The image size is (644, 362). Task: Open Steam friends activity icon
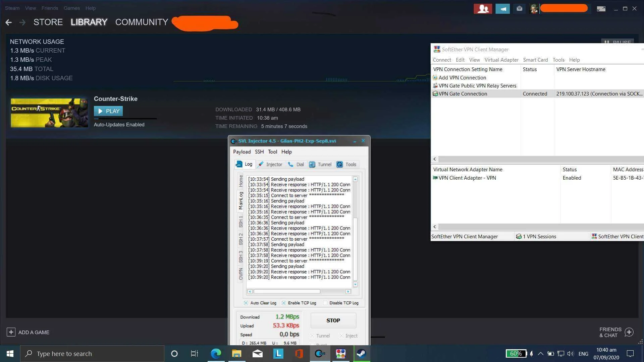coord(483,9)
